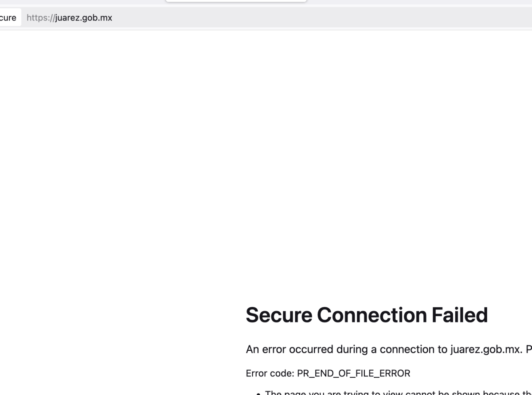Click juarez.gob.mx within the error message
This screenshot has height=395, width=532.
486,349
